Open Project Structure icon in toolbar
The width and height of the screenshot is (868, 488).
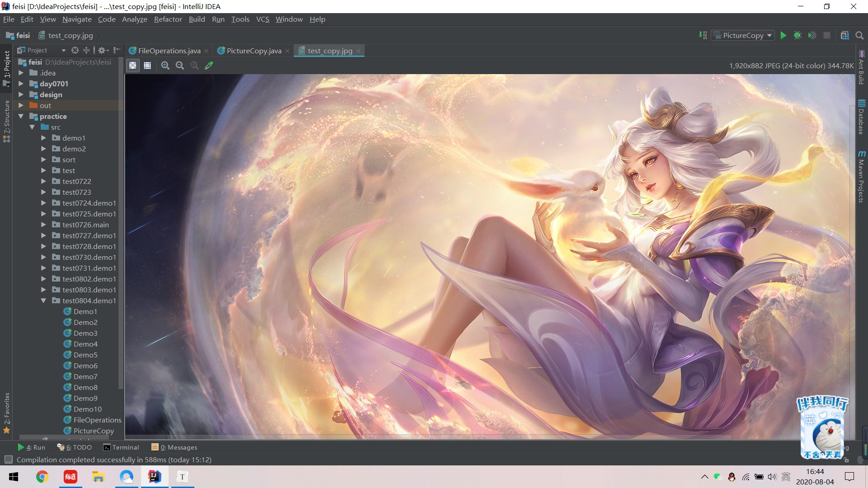tap(844, 35)
